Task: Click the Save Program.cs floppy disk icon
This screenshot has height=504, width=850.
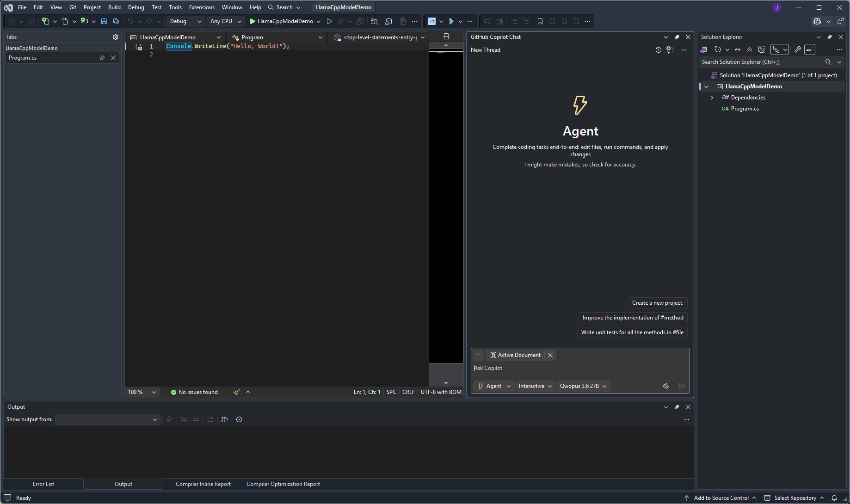Action: [x=104, y=21]
